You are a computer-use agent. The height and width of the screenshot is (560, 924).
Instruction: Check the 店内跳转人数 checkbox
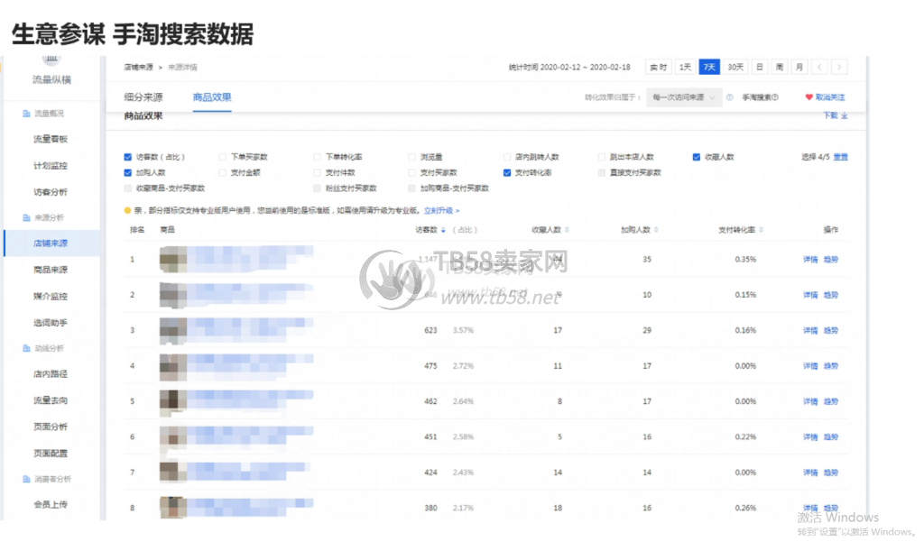[507, 157]
